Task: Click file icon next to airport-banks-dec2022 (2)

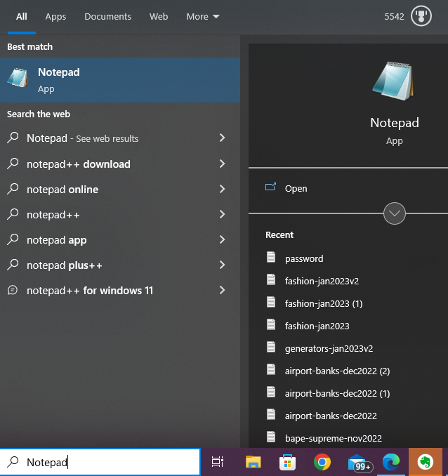Action: (x=271, y=369)
